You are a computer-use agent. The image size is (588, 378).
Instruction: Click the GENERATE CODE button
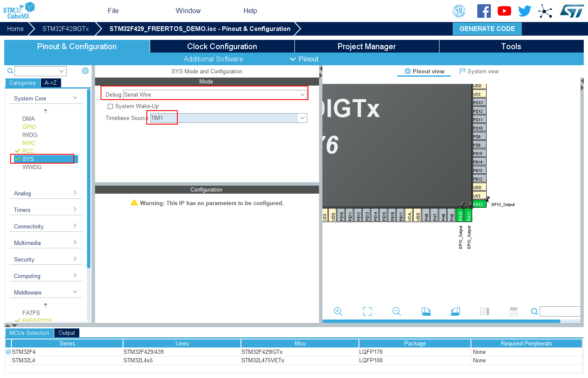(487, 28)
